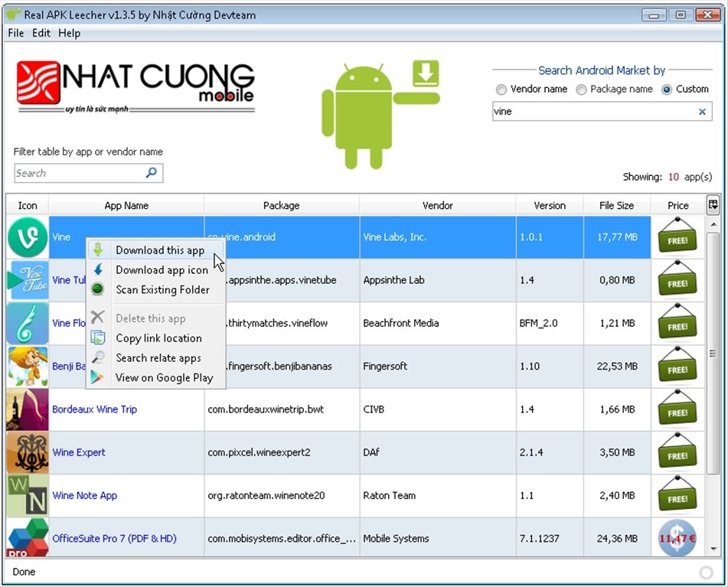This screenshot has width=728, height=587.
Task: Click the FREE tag in Beachfront Media row
Action: tap(677, 323)
